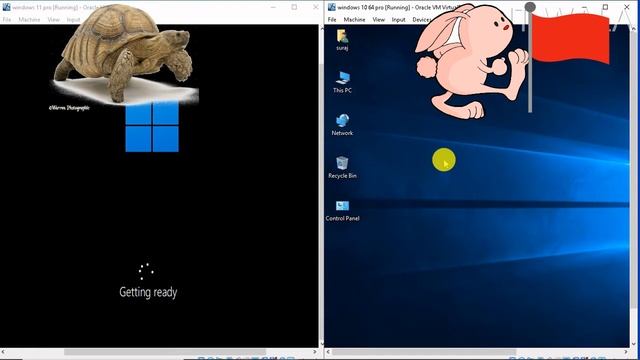640x360 pixels.
Task: Open View menu in windows 11 VM window
Action: (x=53, y=20)
